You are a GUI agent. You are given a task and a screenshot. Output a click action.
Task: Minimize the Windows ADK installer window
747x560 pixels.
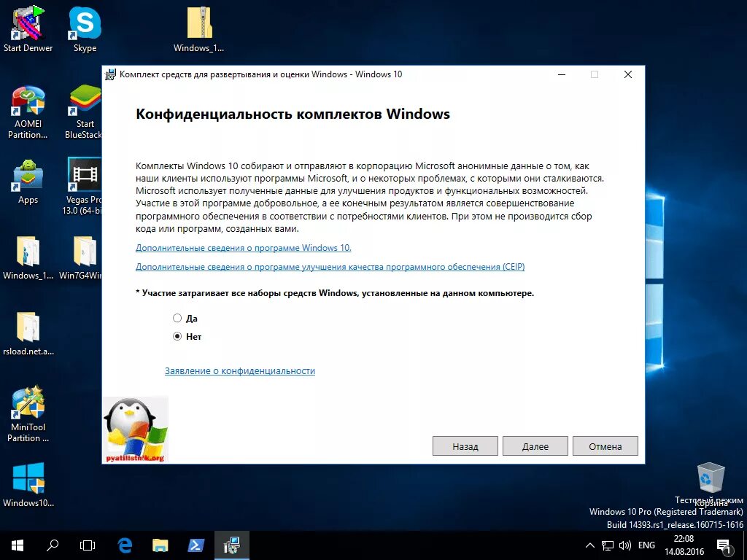[x=562, y=74]
